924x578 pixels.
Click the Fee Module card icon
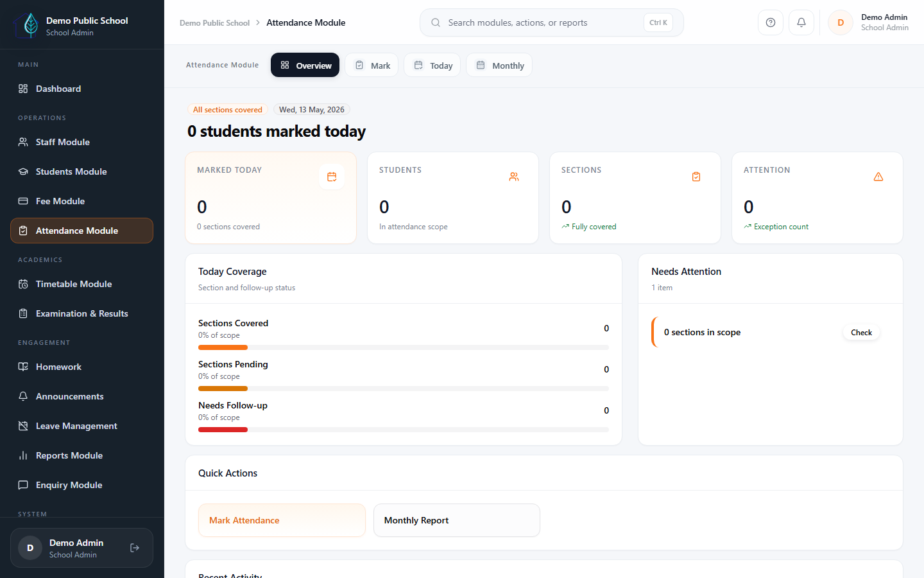pos(23,201)
